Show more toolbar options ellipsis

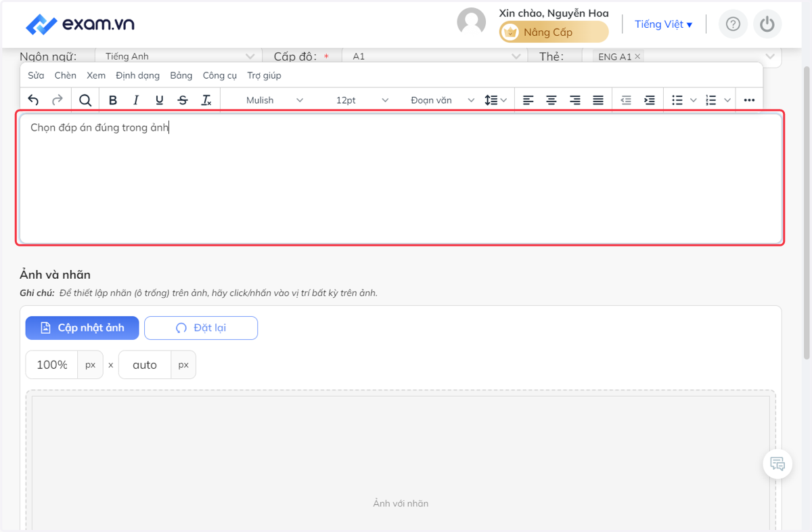click(x=749, y=100)
